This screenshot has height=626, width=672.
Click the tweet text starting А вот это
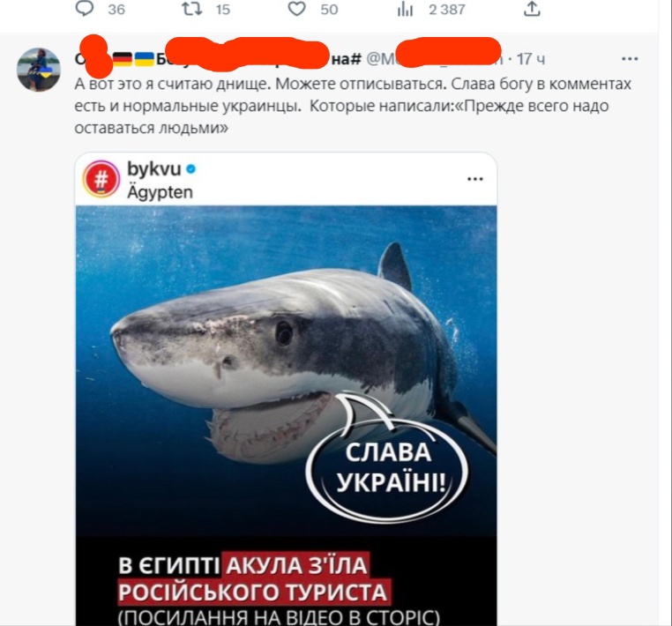tap(353, 106)
